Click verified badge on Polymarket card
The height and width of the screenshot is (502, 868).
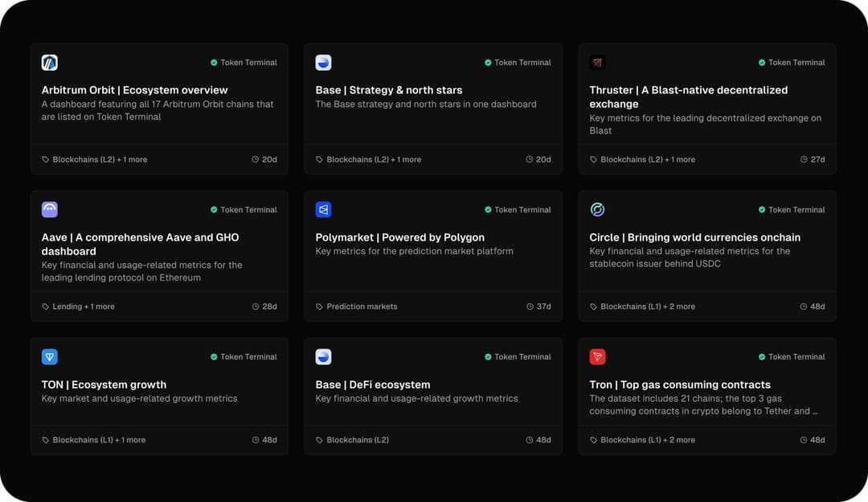(488, 209)
